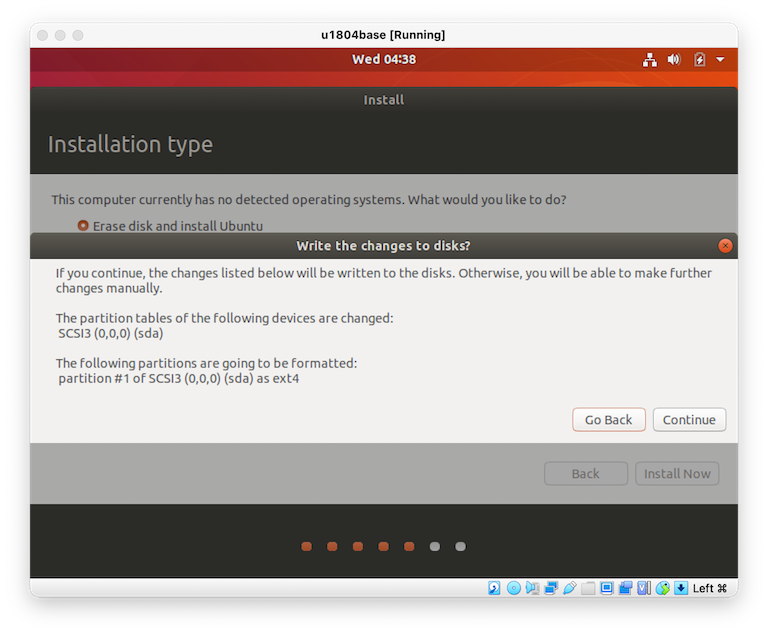768x634 pixels.
Task: Click the Continue button in the dialog
Action: [x=689, y=420]
